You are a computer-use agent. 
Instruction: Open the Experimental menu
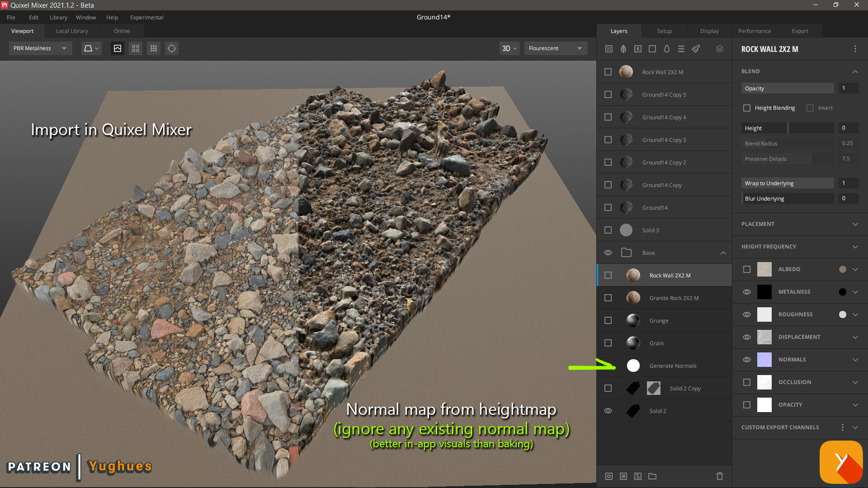pyautogui.click(x=146, y=17)
